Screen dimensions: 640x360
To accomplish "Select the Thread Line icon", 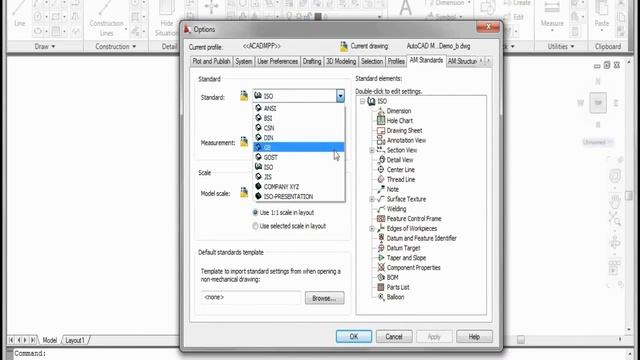I will (x=381, y=179).
